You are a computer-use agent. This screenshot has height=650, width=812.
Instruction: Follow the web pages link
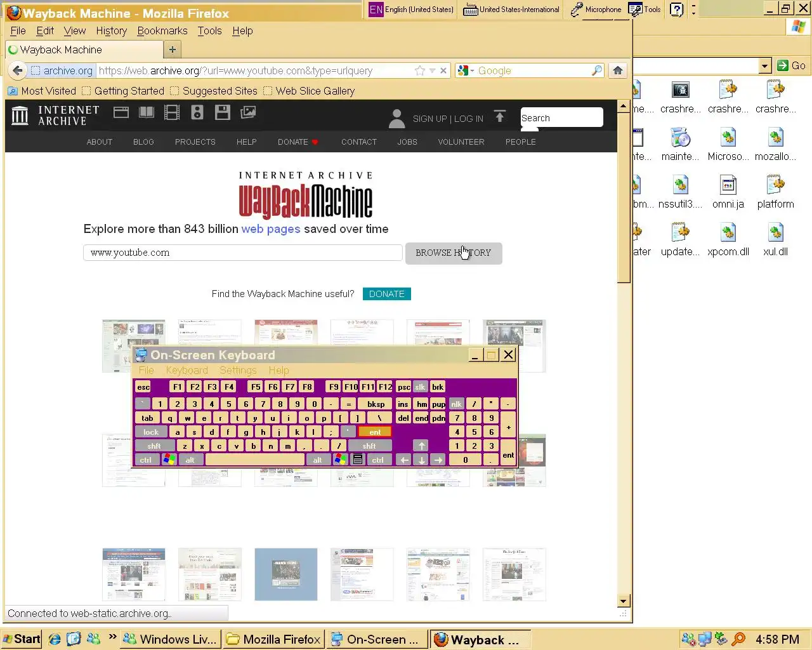pos(271,229)
